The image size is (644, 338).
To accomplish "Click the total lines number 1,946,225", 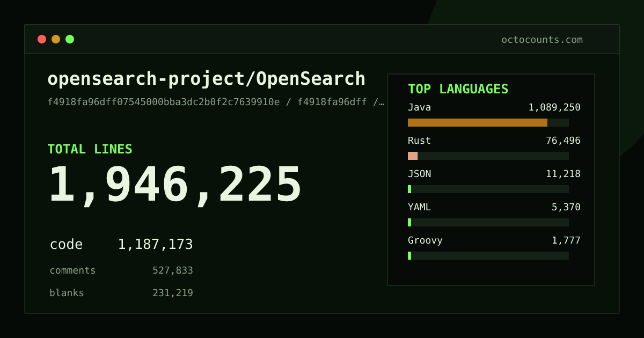I will coord(175,186).
